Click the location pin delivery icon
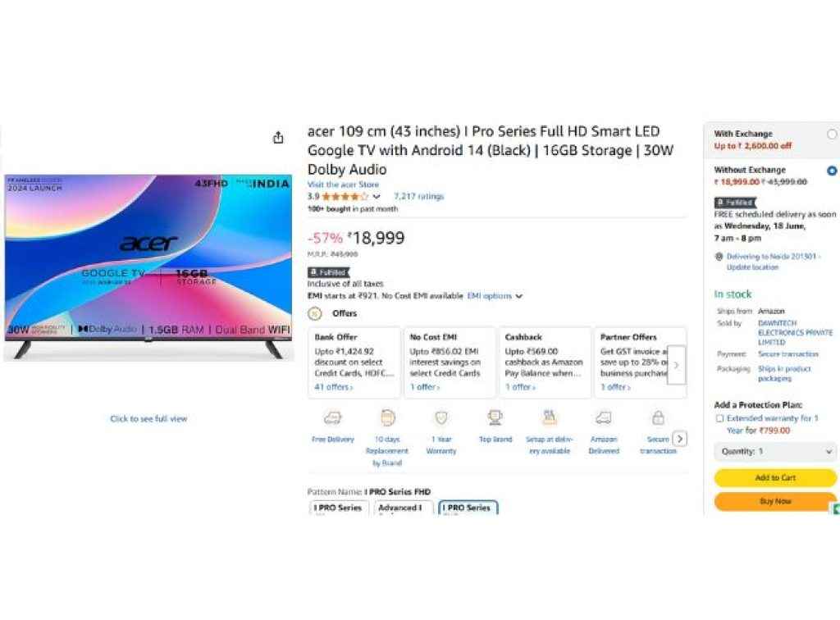 (719, 257)
